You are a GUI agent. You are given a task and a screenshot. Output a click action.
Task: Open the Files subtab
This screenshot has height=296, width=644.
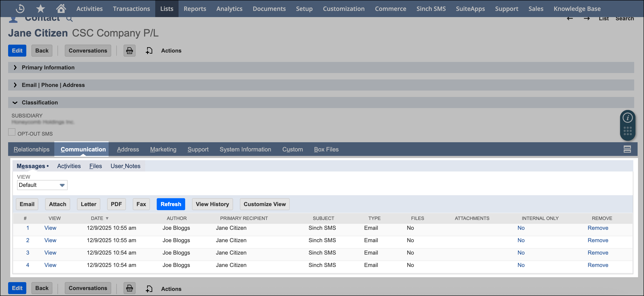(x=96, y=166)
